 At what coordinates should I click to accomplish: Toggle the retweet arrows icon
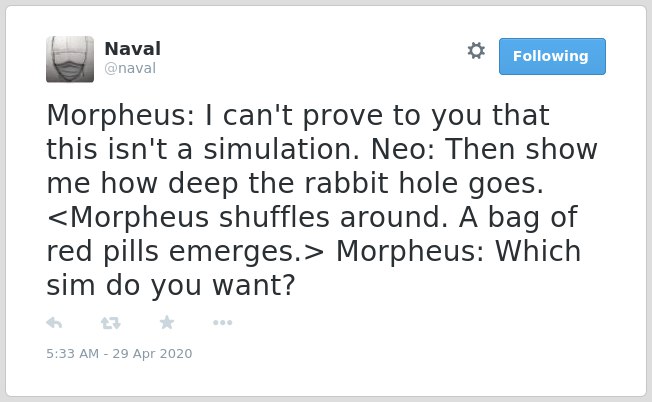click(111, 323)
